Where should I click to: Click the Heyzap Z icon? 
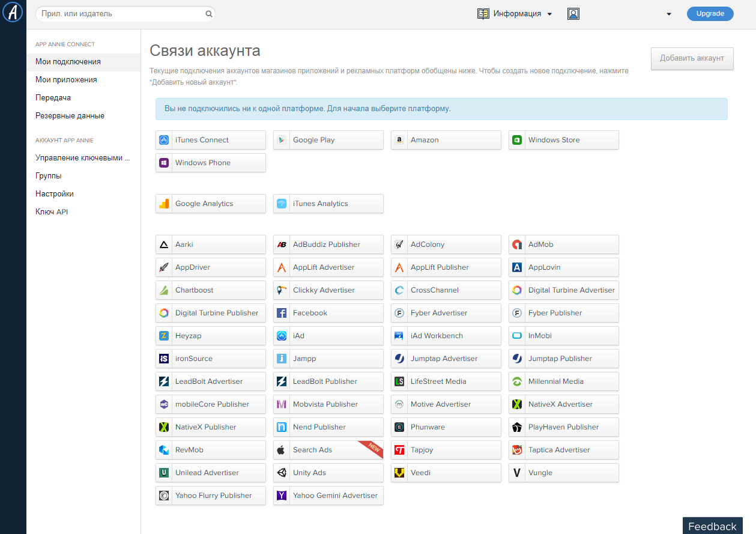pos(164,336)
